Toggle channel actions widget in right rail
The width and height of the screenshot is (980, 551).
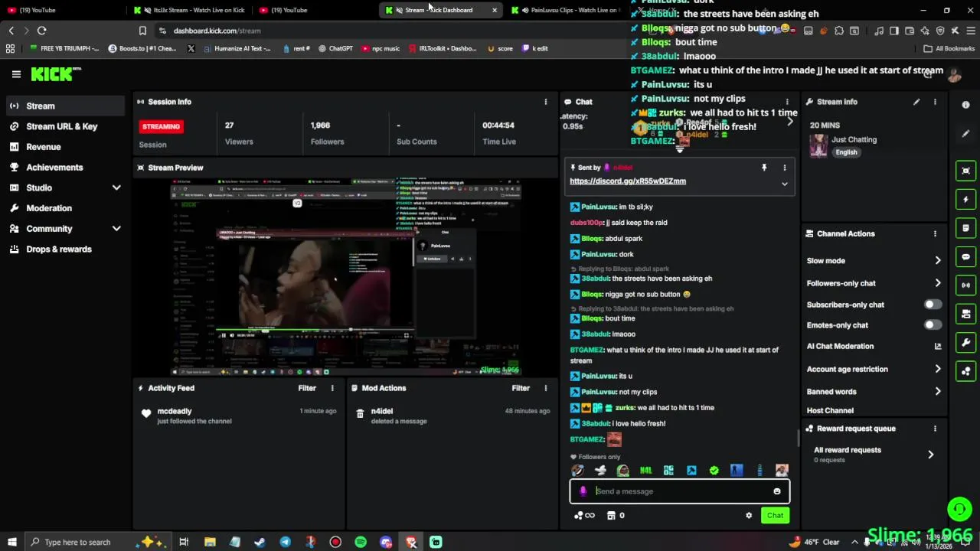[965, 314]
